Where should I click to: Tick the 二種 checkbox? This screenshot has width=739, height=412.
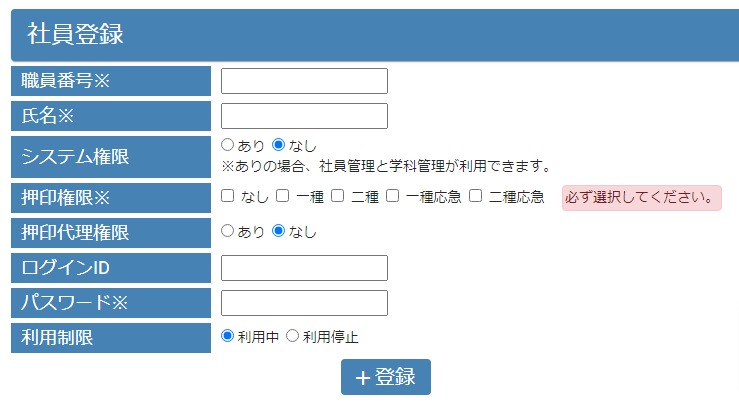click(338, 196)
